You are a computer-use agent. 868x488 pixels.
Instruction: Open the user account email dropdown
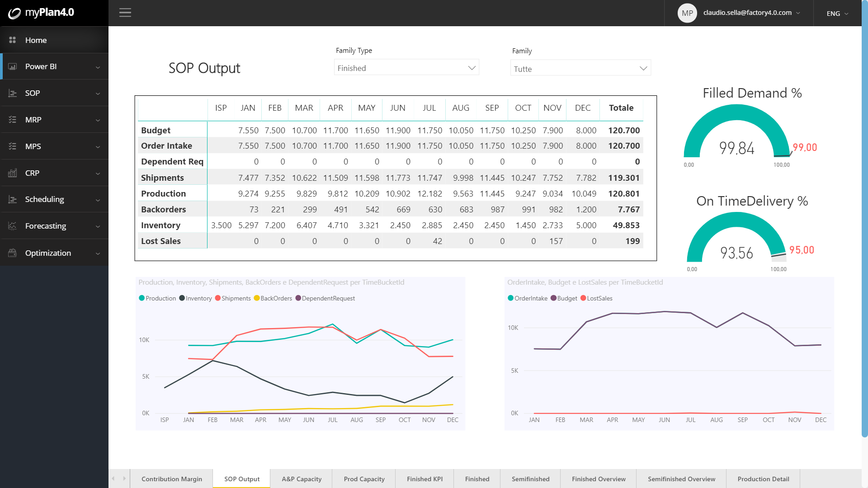click(752, 13)
